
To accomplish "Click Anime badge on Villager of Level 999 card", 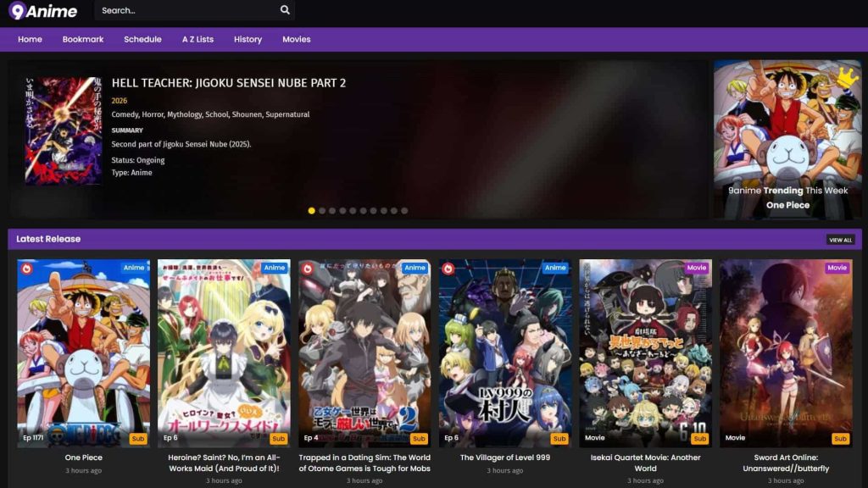I will (555, 267).
